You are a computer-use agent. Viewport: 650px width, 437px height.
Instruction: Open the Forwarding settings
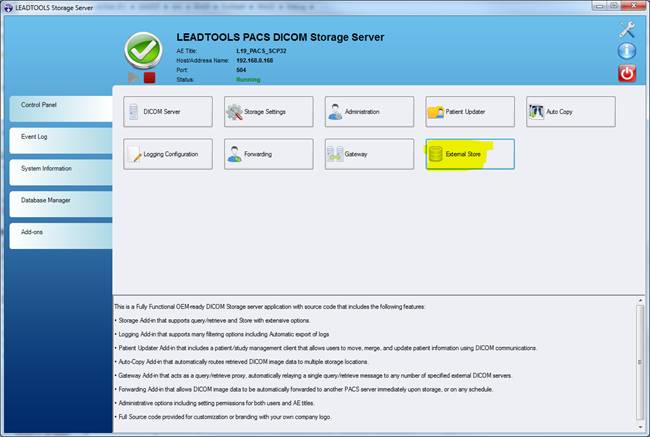[x=269, y=154]
